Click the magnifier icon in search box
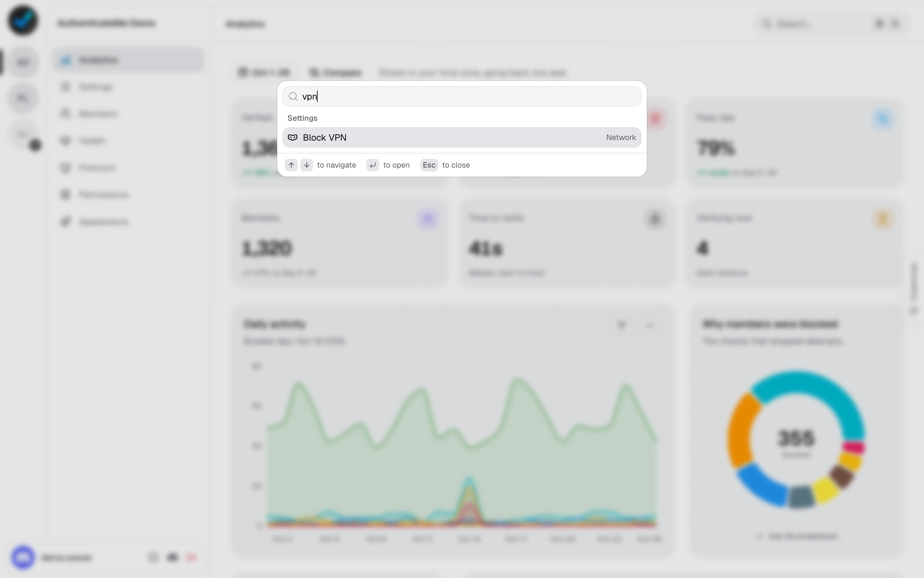The height and width of the screenshot is (578, 924). coord(293,96)
